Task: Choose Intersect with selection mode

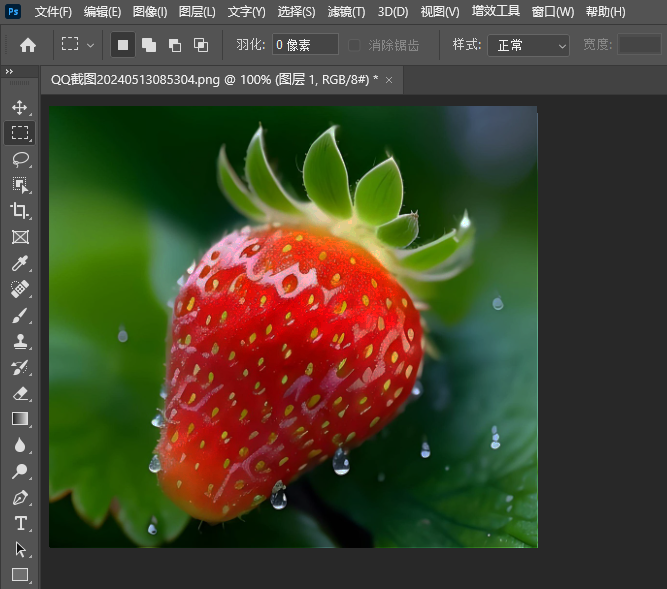Action: coord(201,45)
